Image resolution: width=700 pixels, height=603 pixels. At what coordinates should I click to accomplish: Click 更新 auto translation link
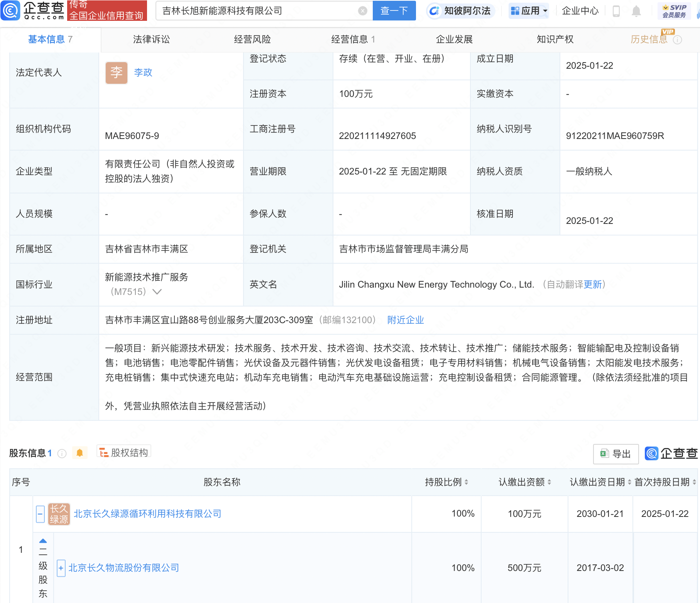pyautogui.click(x=592, y=285)
